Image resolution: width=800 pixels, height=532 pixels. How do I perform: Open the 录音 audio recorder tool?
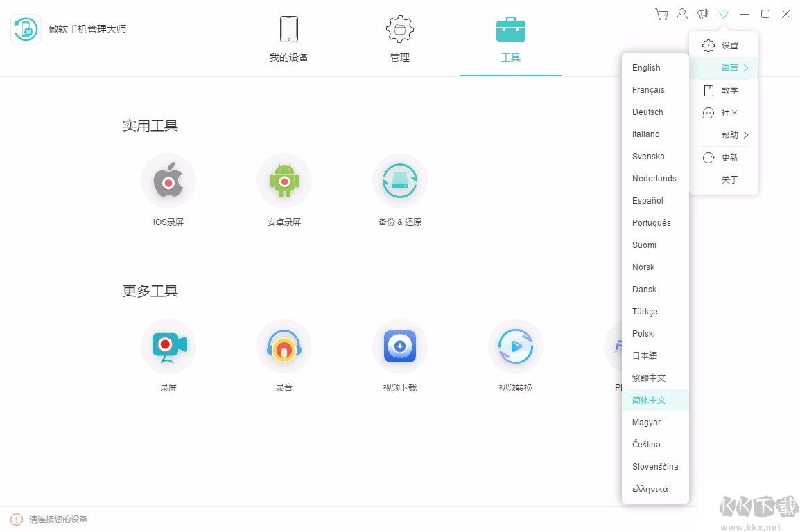[x=284, y=346]
